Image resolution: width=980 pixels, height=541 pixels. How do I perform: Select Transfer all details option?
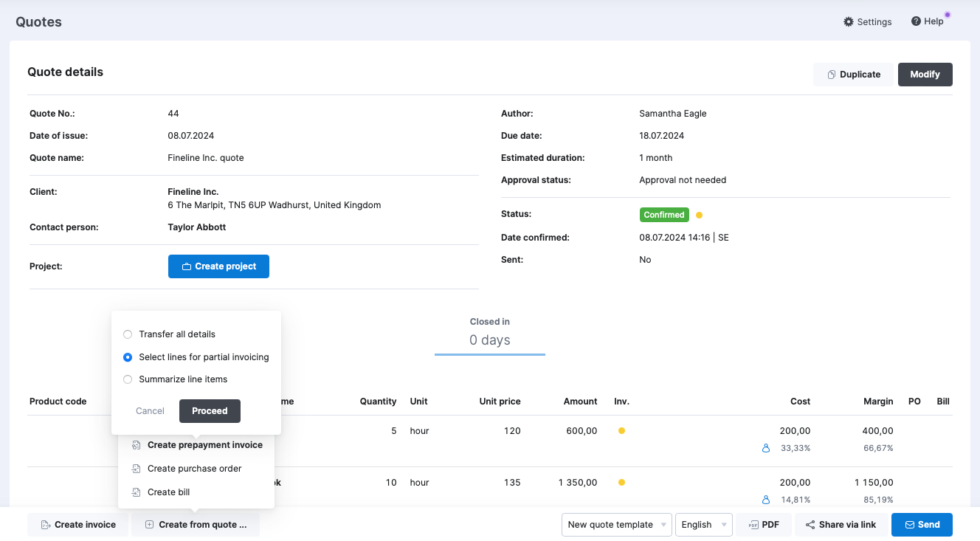pyautogui.click(x=128, y=334)
